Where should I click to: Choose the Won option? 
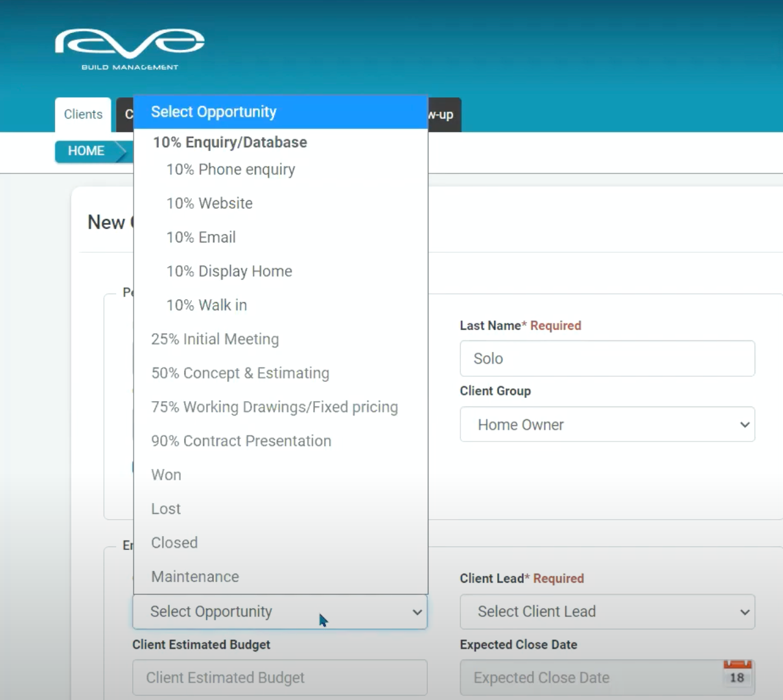tap(281, 475)
